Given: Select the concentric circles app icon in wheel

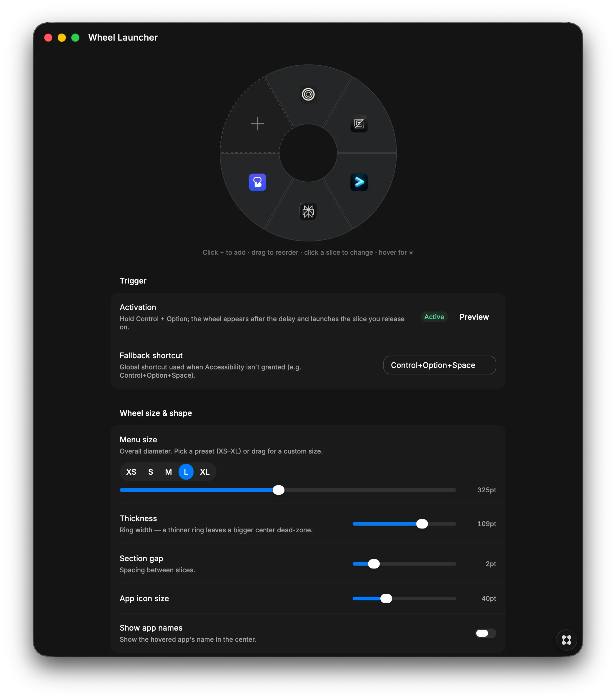Looking at the screenshot, I should (x=308, y=94).
